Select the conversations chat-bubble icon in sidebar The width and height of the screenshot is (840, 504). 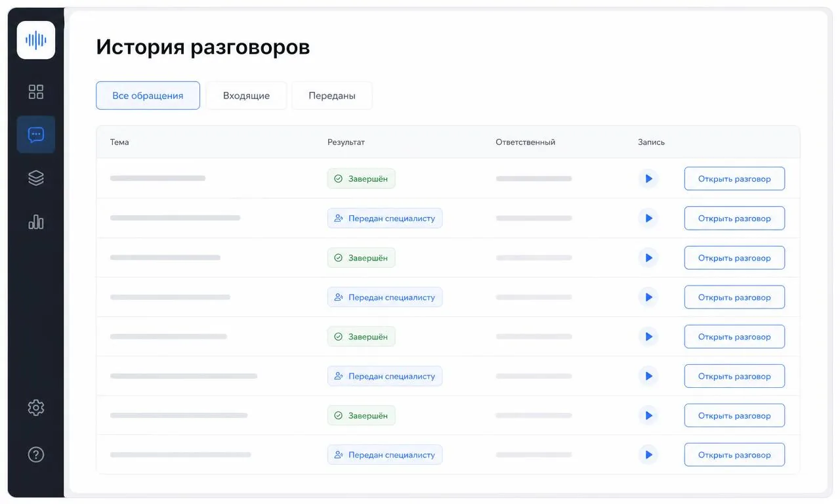pyautogui.click(x=36, y=135)
